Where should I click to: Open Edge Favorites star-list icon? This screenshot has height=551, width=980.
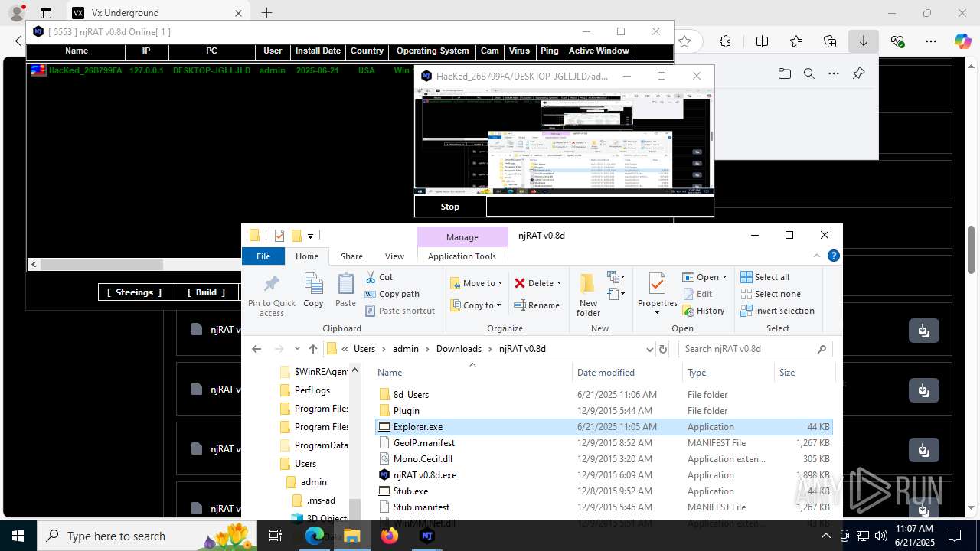(x=796, y=42)
